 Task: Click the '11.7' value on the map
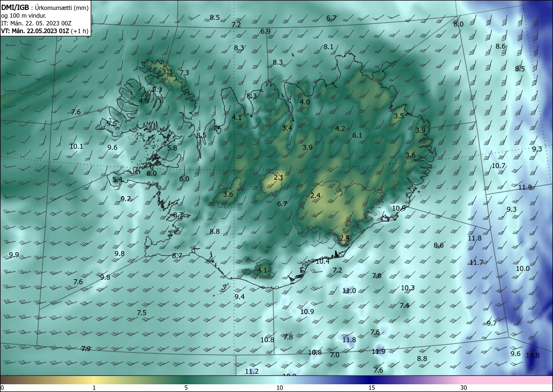476,263
